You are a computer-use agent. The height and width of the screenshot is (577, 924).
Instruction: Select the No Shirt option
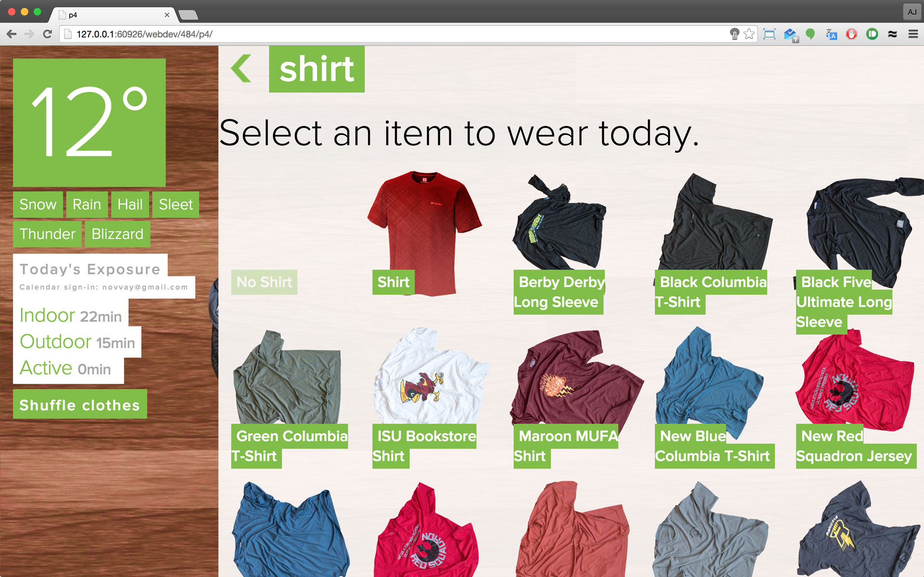264,282
